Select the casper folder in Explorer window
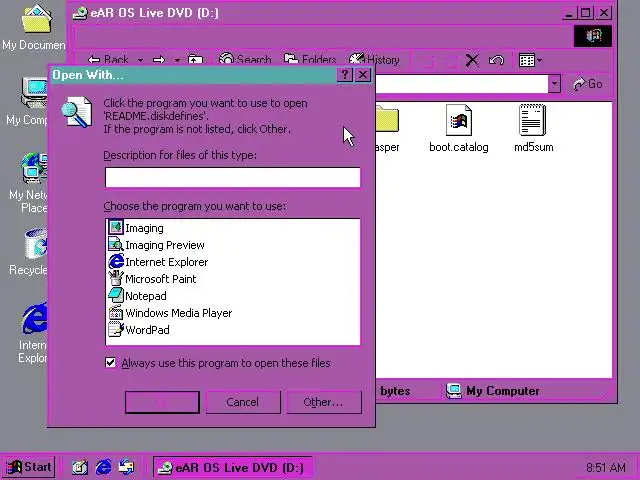Viewport: 640px width, 480px height. [x=387, y=128]
